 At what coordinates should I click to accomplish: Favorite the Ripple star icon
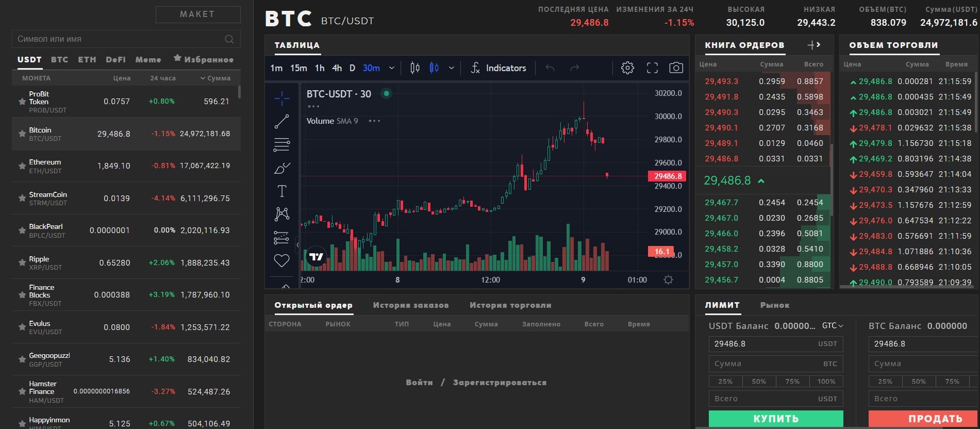coord(22,263)
